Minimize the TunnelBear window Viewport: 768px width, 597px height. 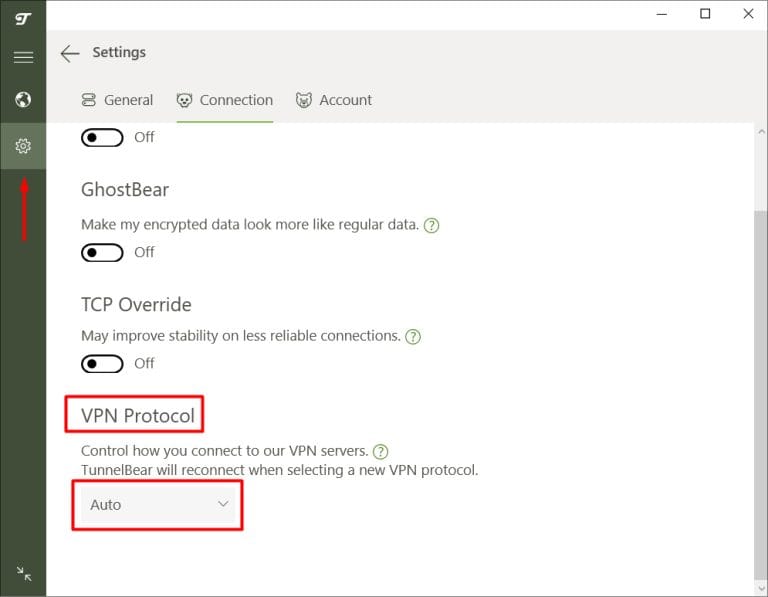tap(661, 14)
